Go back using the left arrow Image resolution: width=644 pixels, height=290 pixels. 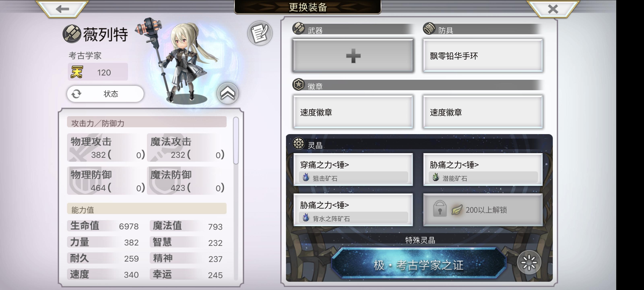pos(63,9)
